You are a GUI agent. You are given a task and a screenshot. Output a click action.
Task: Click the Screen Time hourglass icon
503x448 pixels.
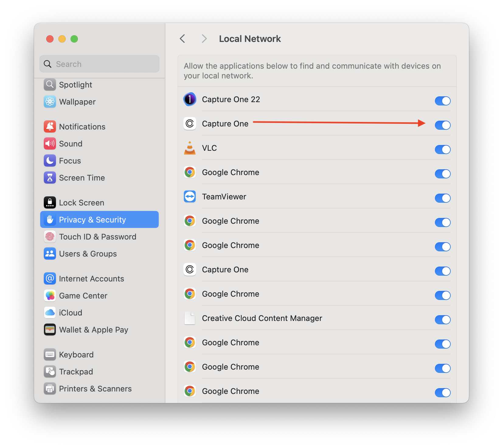(x=50, y=177)
